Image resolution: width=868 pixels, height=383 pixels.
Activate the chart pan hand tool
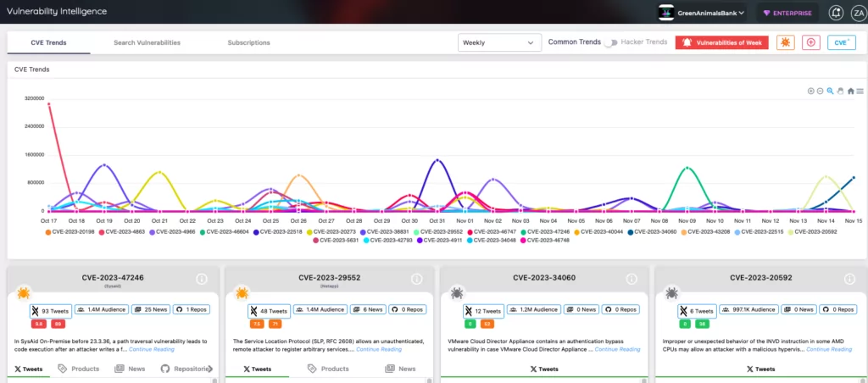840,92
